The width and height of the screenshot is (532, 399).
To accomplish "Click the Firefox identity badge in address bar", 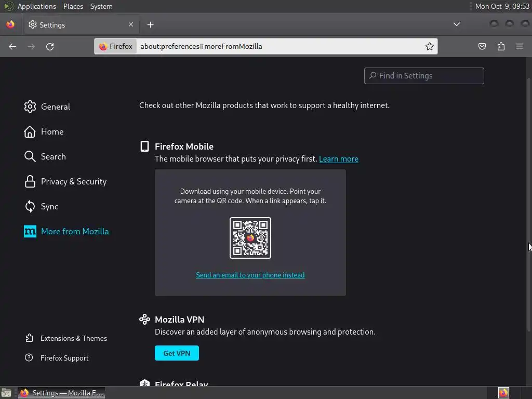I will click(x=116, y=46).
